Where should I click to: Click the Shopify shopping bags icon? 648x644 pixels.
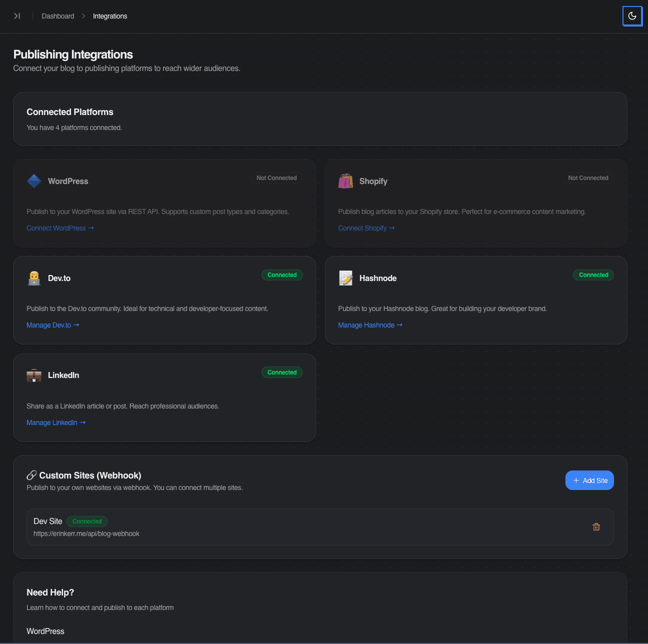tap(346, 181)
